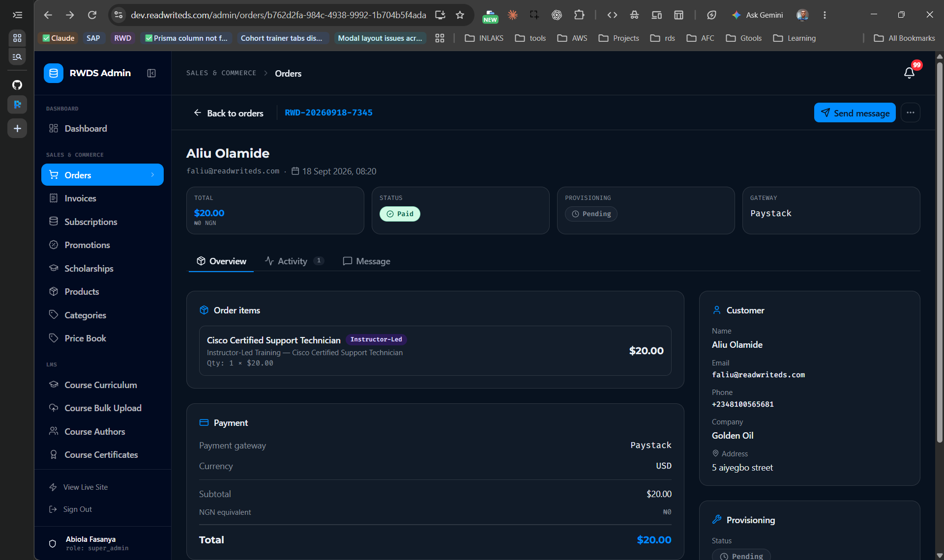Open the Chrome three-dot menu
Image resolution: width=944 pixels, height=560 pixels.
[825, 15]
